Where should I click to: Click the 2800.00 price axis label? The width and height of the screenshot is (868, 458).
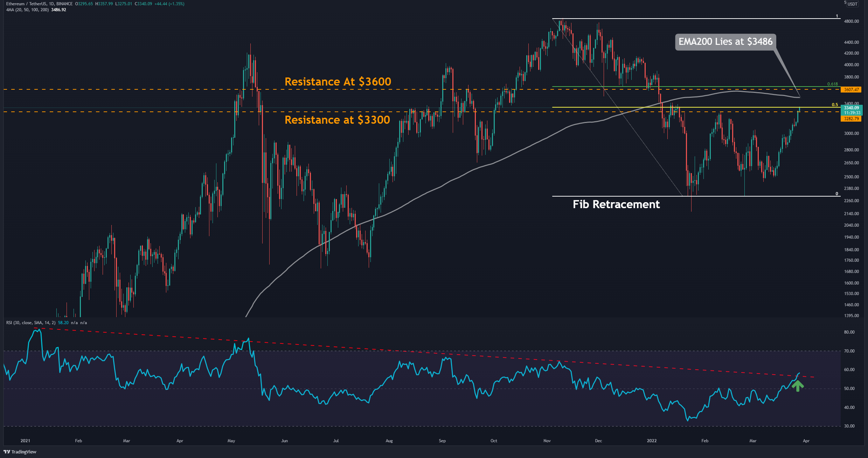tap(851, 150)
